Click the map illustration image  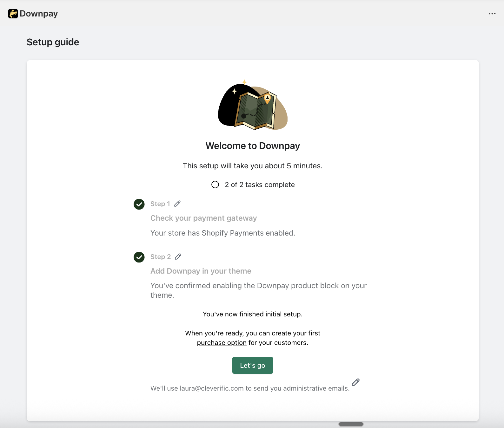(x=253, y=105)
